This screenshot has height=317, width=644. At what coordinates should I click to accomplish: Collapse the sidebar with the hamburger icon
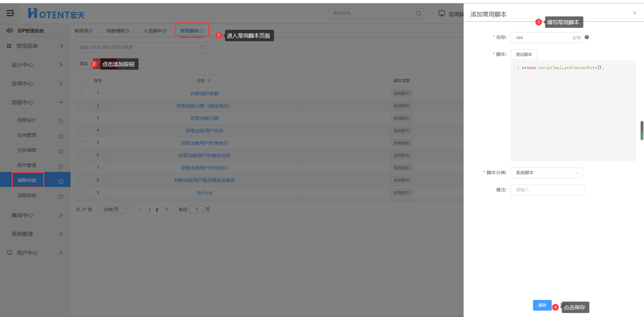tap(10, 13)
